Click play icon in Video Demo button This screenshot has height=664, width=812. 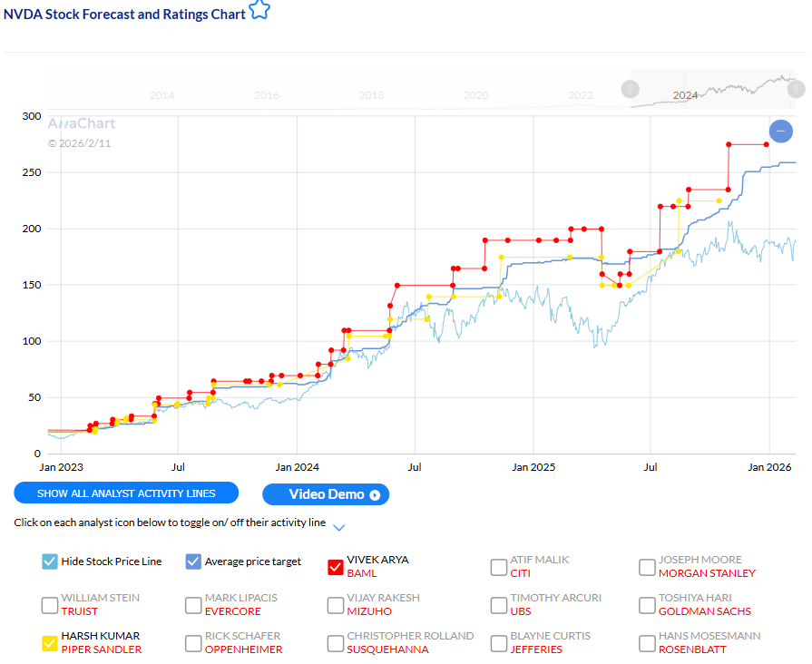point(375,494)
